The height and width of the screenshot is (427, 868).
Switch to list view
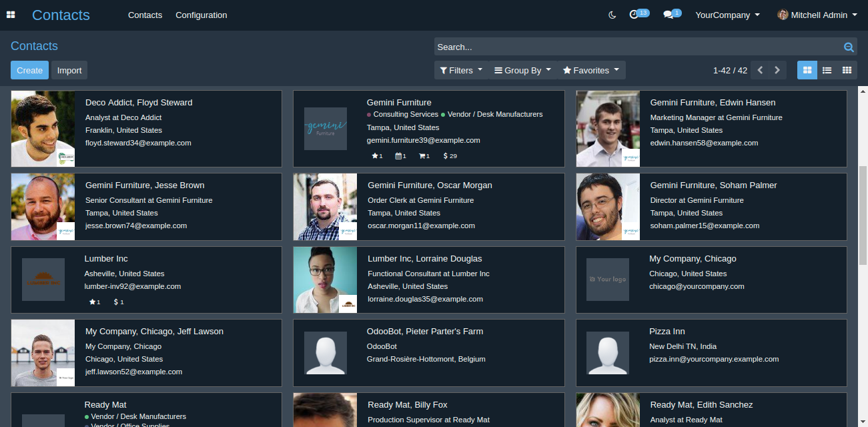[x=827, y=70]
